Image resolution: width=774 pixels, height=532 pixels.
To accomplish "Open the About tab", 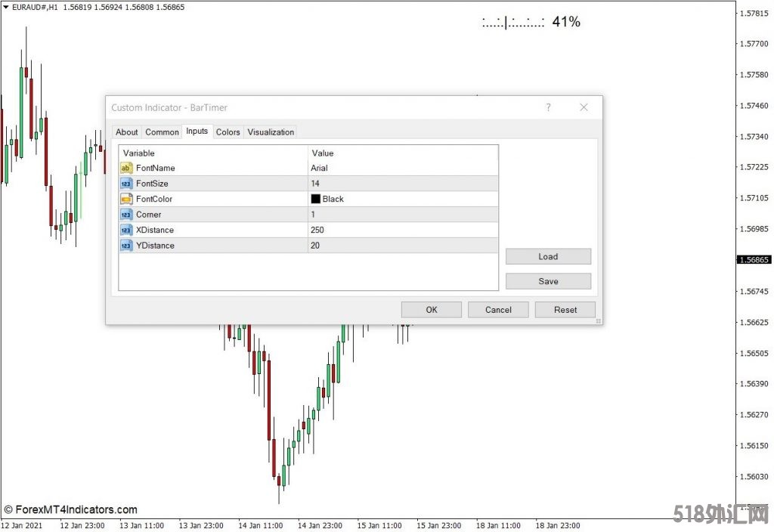I will [127, 132].
